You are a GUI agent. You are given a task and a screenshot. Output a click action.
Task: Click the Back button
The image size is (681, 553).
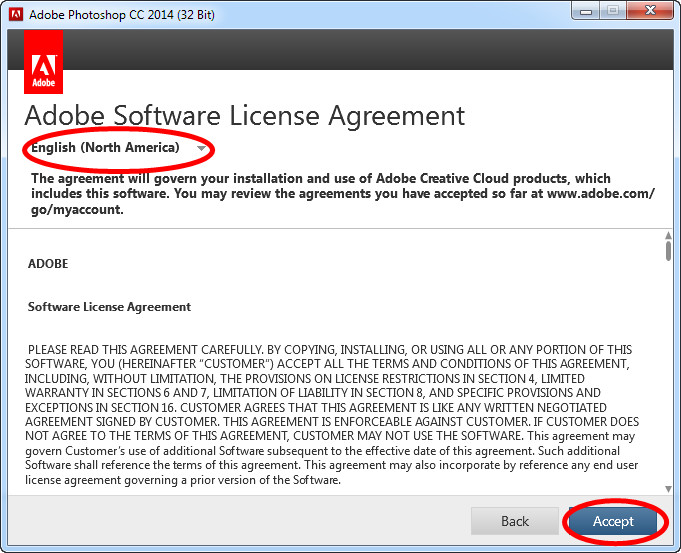[x=515, y=521]
